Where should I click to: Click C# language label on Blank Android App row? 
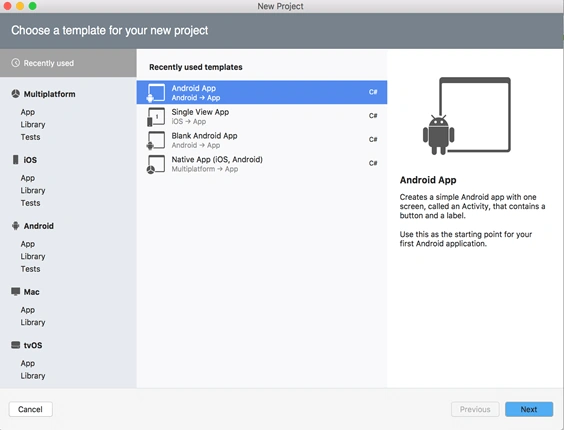(x=373, y=139)
